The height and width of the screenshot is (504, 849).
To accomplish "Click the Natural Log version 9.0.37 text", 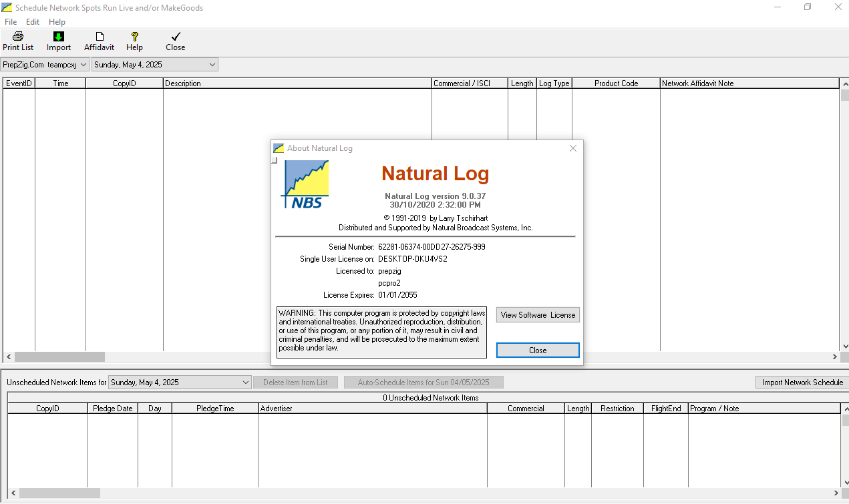I will point(436,196).
